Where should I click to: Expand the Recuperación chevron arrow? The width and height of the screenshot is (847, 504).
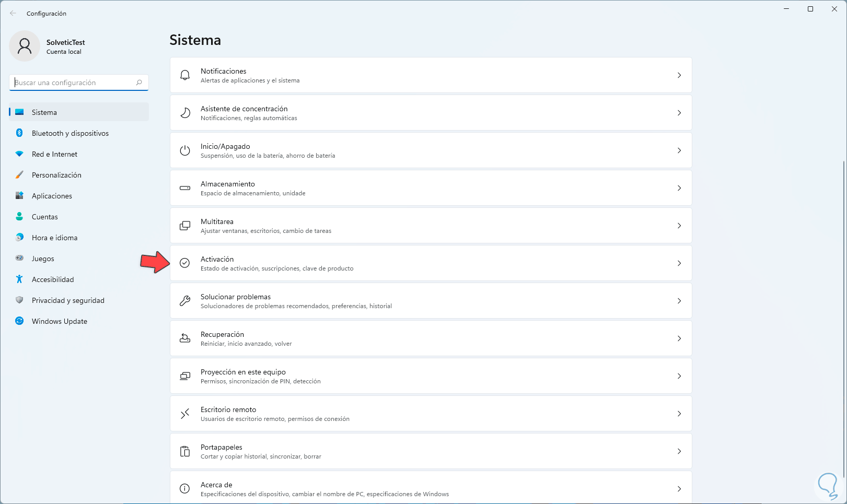coord(679,338)
